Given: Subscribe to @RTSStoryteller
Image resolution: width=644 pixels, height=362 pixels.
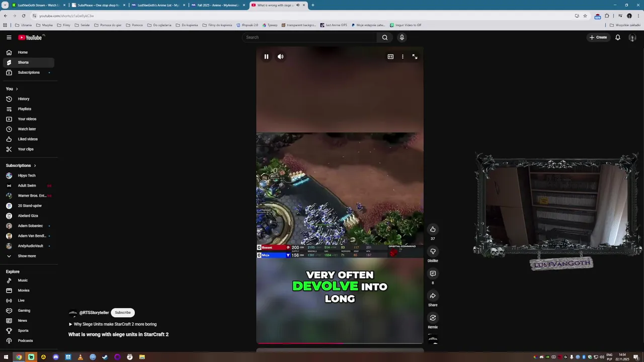Looking at the screenshot, I should coord(122,313).
